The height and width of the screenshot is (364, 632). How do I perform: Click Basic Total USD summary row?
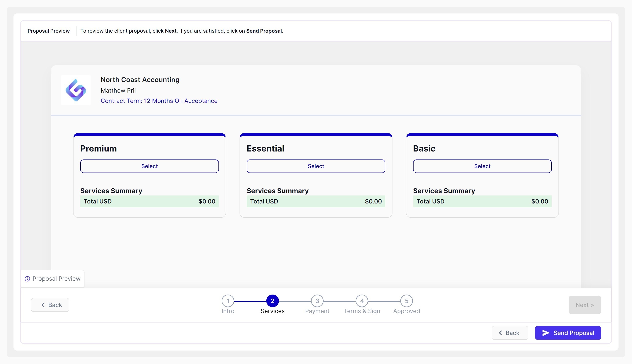coord(482,201)
